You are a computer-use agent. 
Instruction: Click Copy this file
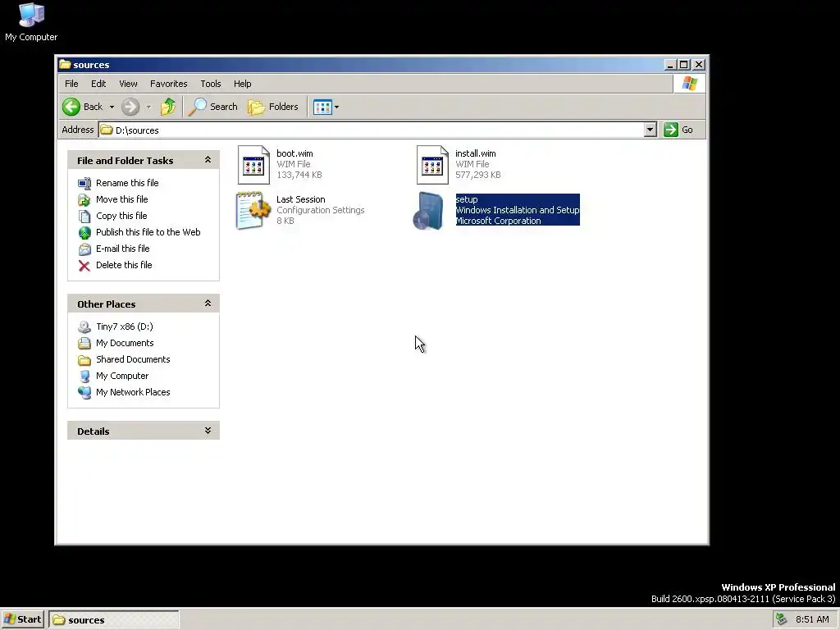[x=121, y=216]
